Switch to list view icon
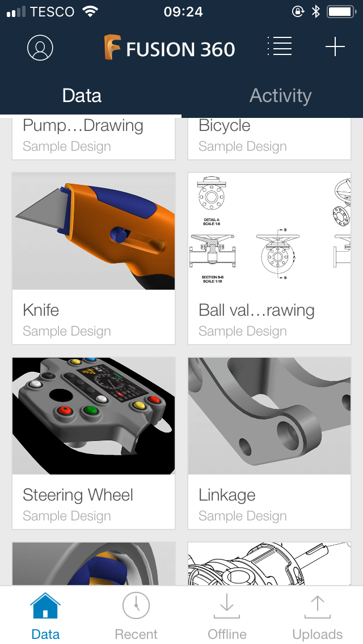This screenshot has width=363, height=644. pyautogui.click(x=280, y=46)
